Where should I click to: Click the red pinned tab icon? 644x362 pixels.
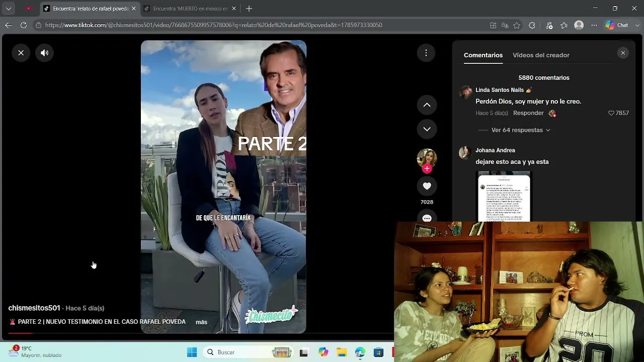click(x=28, y=9)
